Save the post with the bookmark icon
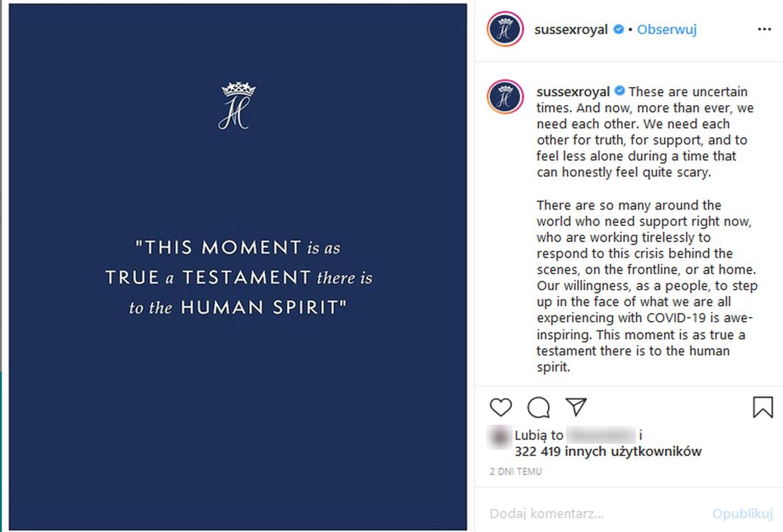783x532 pixels. [762, 407]
